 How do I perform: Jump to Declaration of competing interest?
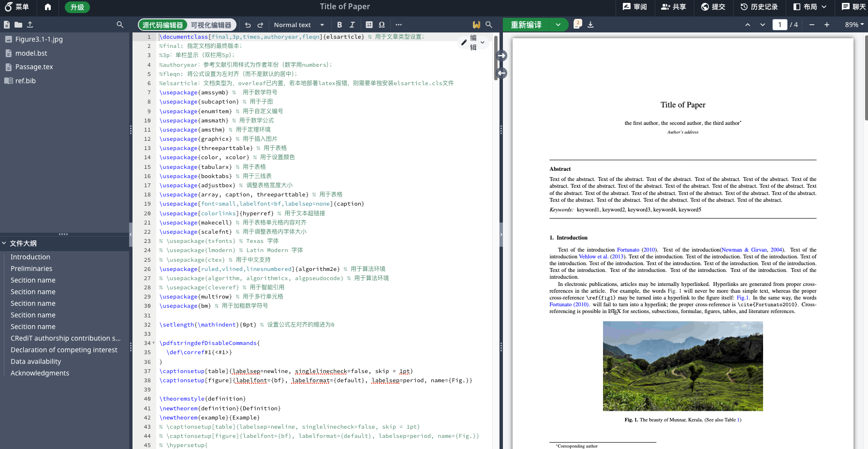[64, 350]
